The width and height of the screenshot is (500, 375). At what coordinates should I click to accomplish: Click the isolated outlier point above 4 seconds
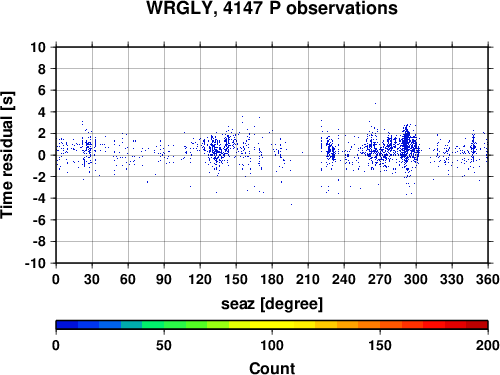tap(375, 103)
